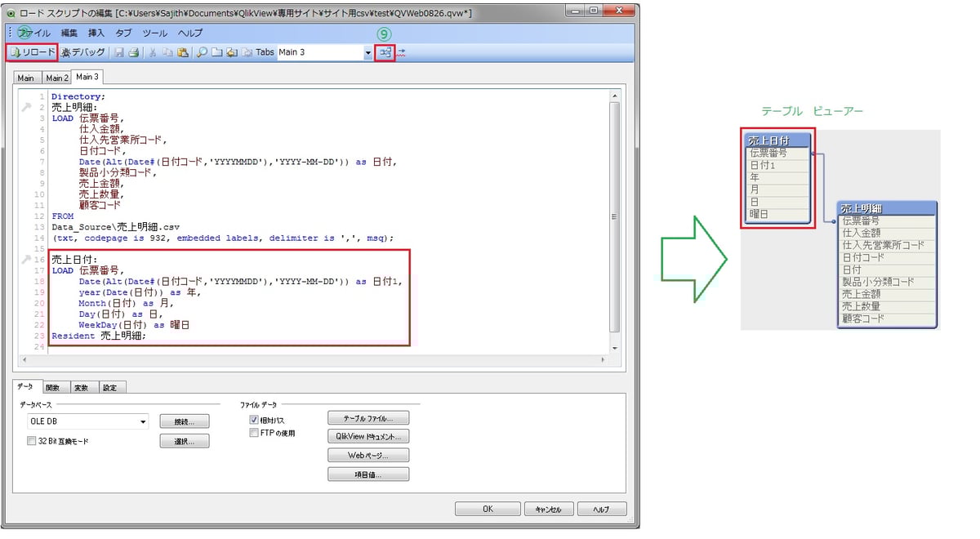The image size is (980, 539).
Task: Click the Save icon in the toolbar
Action: 118,51
